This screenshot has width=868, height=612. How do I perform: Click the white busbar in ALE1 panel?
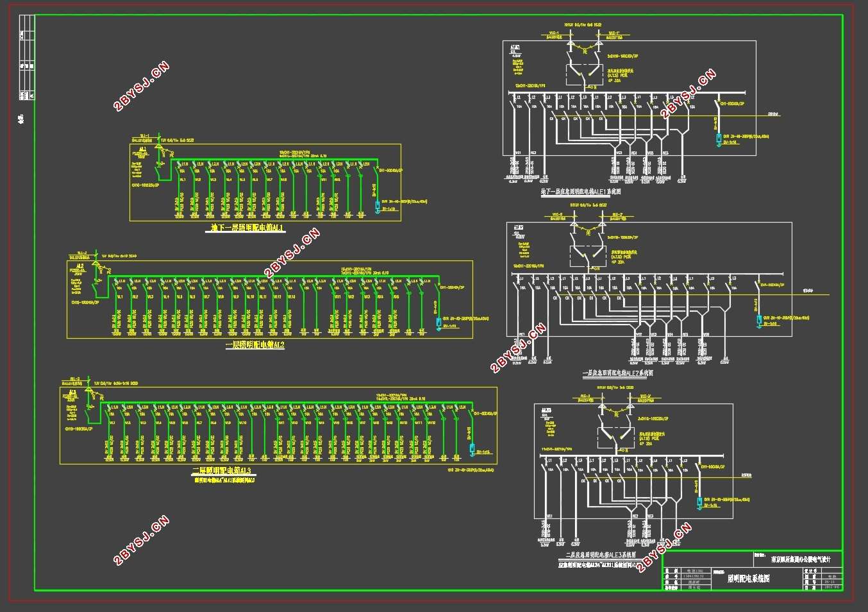[626, 93]
